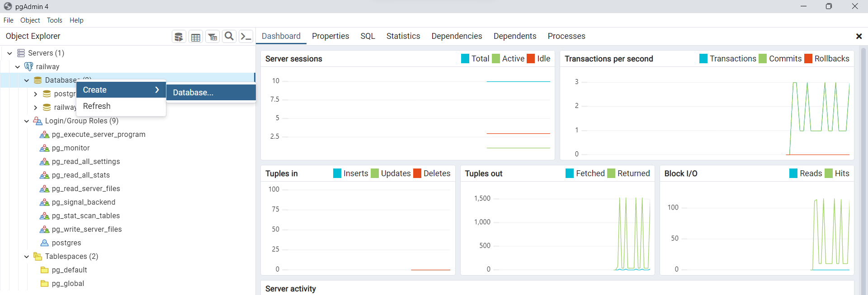Click the Deletes legend swatch in Tuples in
Viewport: 868px width, 295px height.
[417, 173]
